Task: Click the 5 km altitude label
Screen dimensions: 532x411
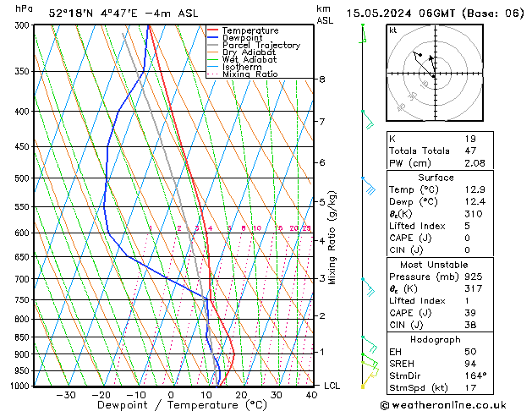Action: click(322, 202)
